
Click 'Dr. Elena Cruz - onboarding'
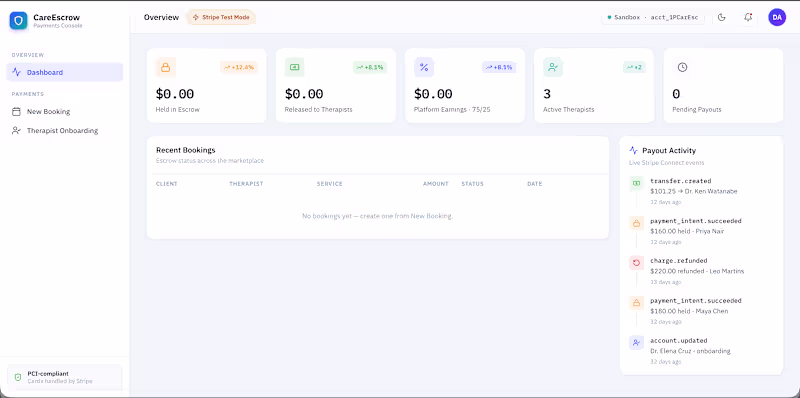click(x=690, y=351)
